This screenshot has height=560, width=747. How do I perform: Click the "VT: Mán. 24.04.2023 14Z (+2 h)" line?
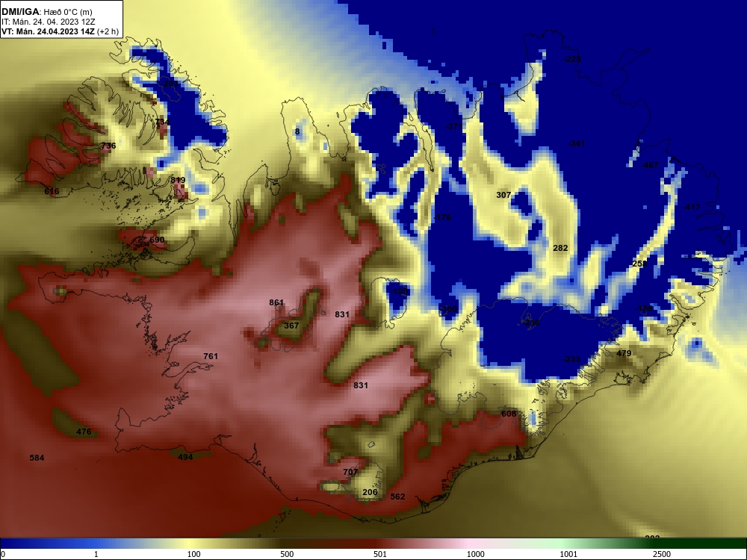tap(60, 31)
